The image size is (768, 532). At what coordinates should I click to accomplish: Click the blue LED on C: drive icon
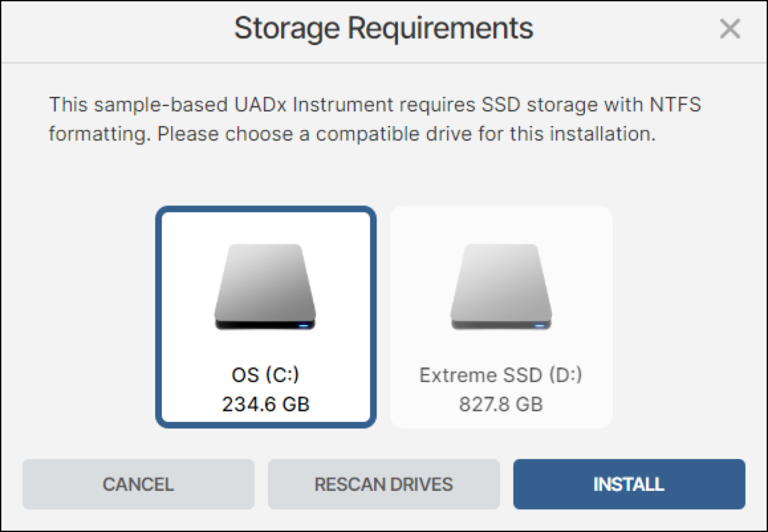tap(304, 325)
